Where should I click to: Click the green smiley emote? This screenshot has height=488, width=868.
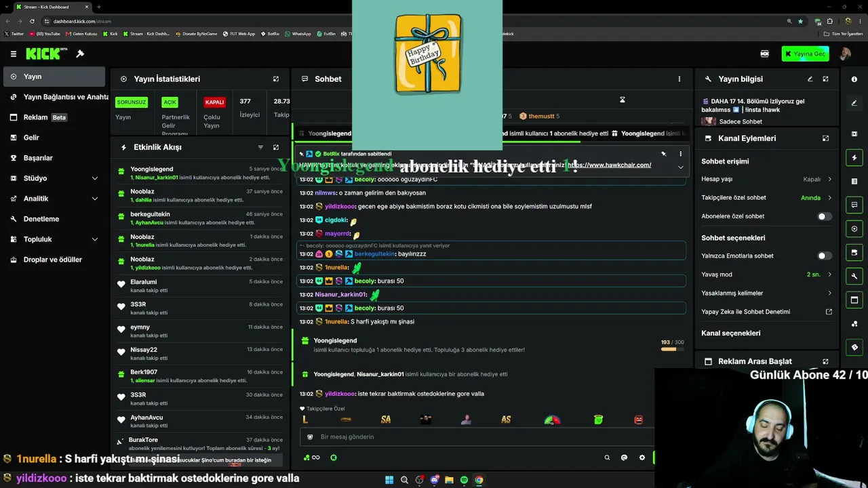598,420
